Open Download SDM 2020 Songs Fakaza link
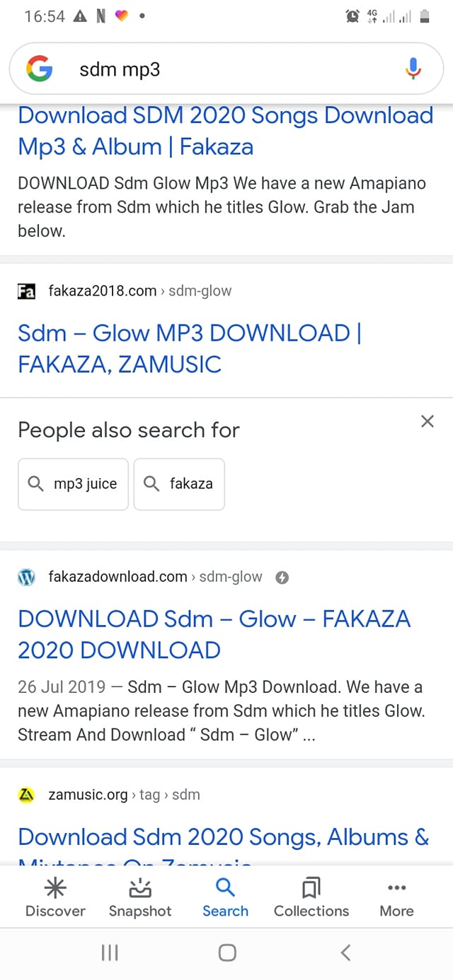The height and width of the screenshot is (980, 453). [225, 131]
